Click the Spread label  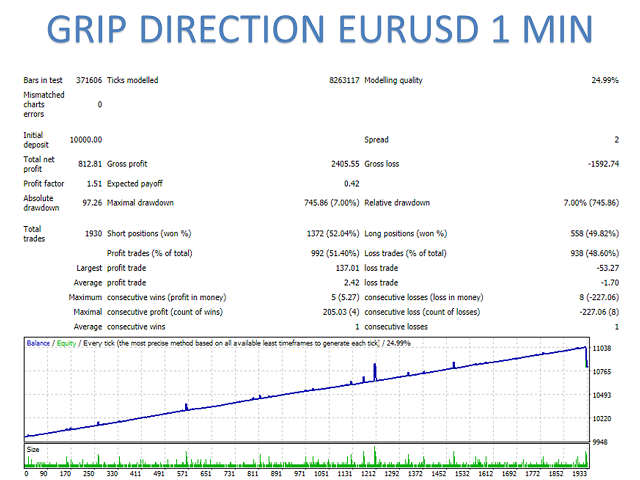point(376,140)
